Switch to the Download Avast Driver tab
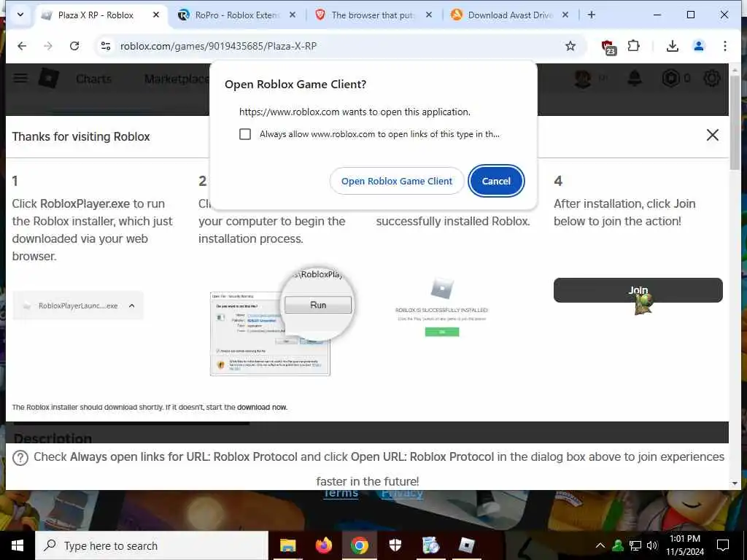 click(510, 15)
